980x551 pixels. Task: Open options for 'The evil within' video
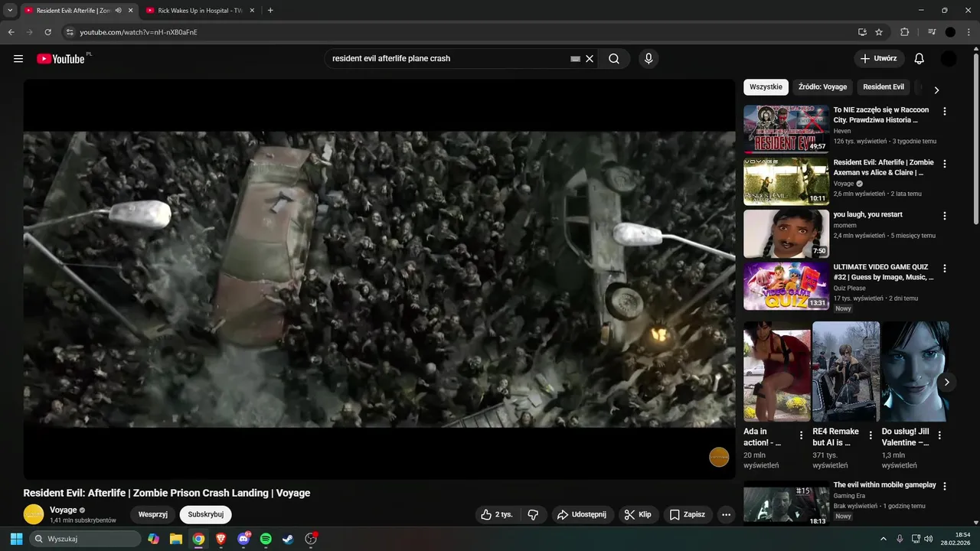(x=944, y=486)
